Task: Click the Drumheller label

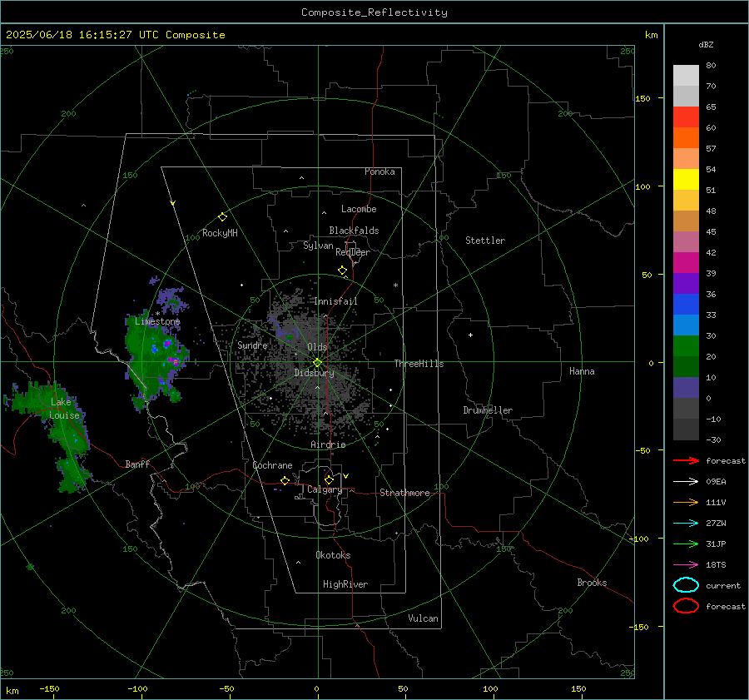Action: click(x=488, y=410)
